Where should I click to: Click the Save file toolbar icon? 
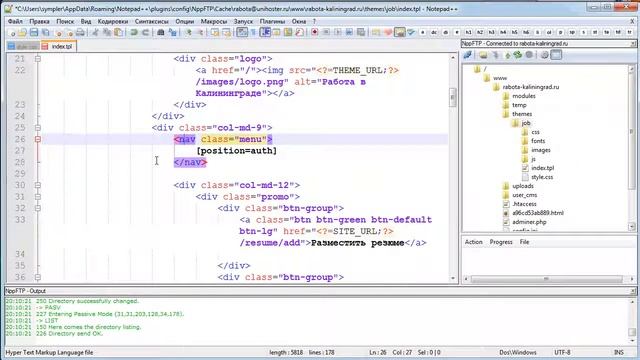(34, 32)
